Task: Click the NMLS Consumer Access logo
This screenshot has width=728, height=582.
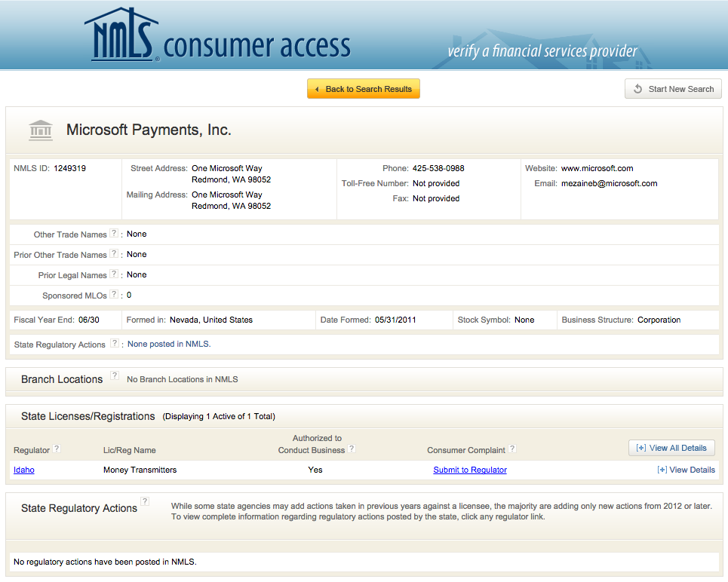Action: [217, 36]
